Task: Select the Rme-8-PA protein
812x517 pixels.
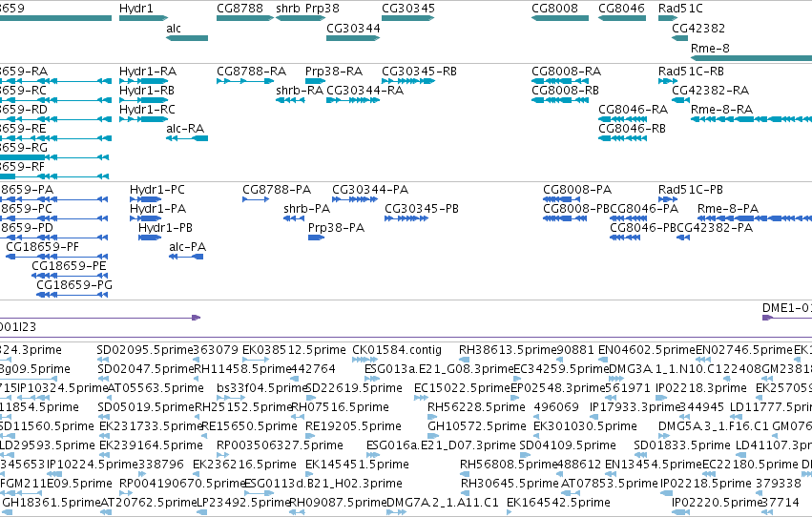Action: point(728,209)
